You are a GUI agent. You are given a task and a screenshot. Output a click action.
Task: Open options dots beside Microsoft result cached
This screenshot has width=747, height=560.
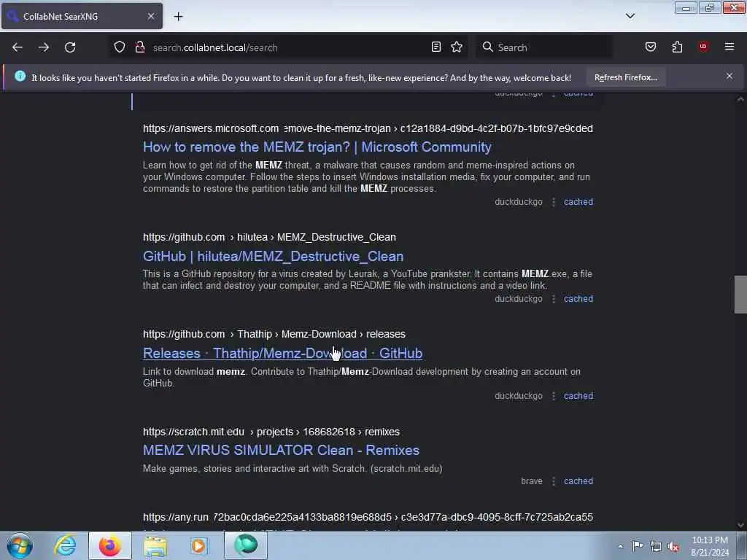554,202
